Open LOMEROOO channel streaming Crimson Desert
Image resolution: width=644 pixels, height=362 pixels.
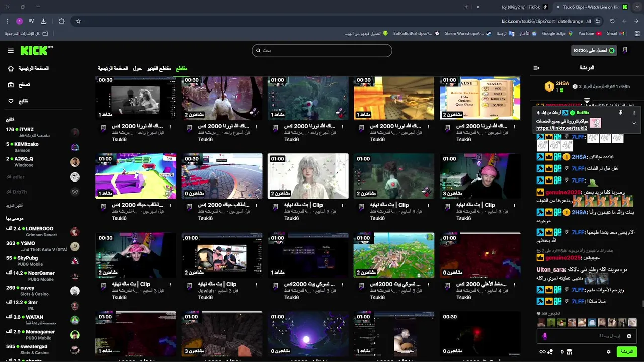pos(43,232)
